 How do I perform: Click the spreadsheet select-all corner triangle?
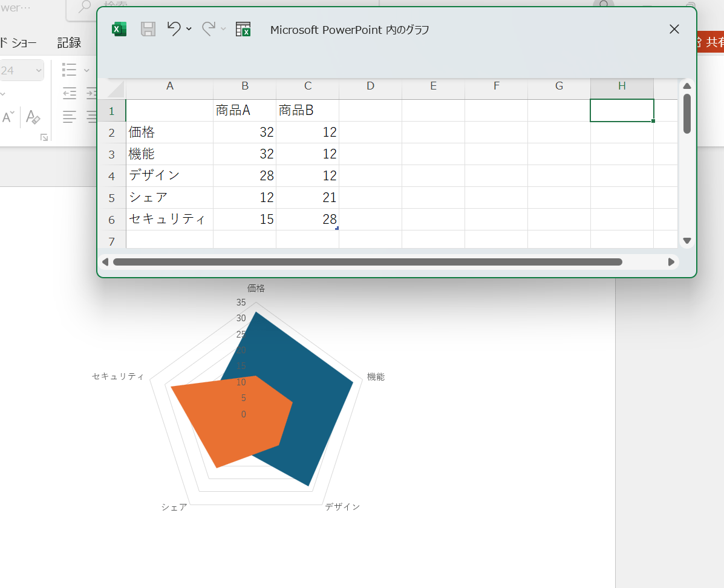point(114,88)
